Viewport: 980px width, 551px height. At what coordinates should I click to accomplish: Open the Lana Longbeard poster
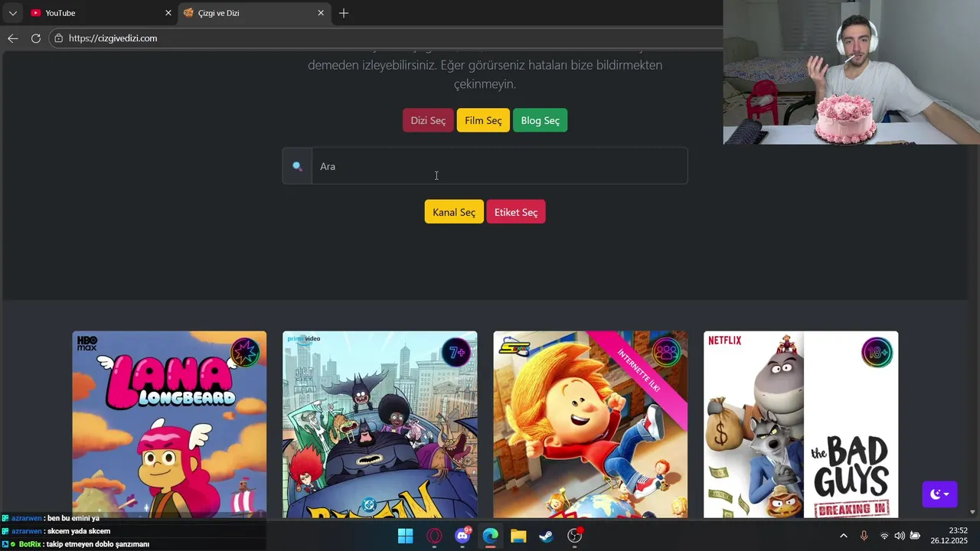pos(169,425)
